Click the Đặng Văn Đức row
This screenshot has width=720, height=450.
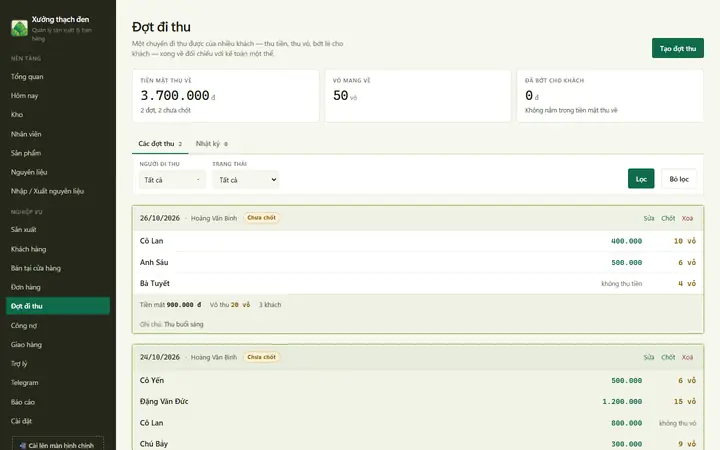418,401
